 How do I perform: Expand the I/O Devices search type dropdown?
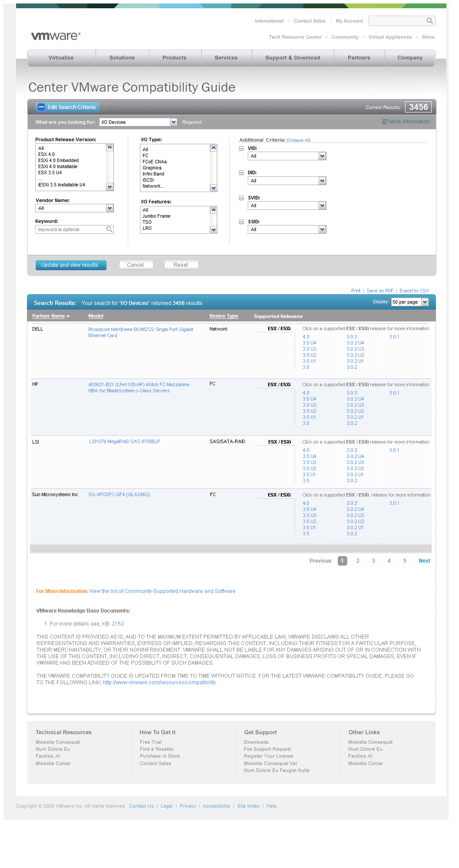(173, 122)
